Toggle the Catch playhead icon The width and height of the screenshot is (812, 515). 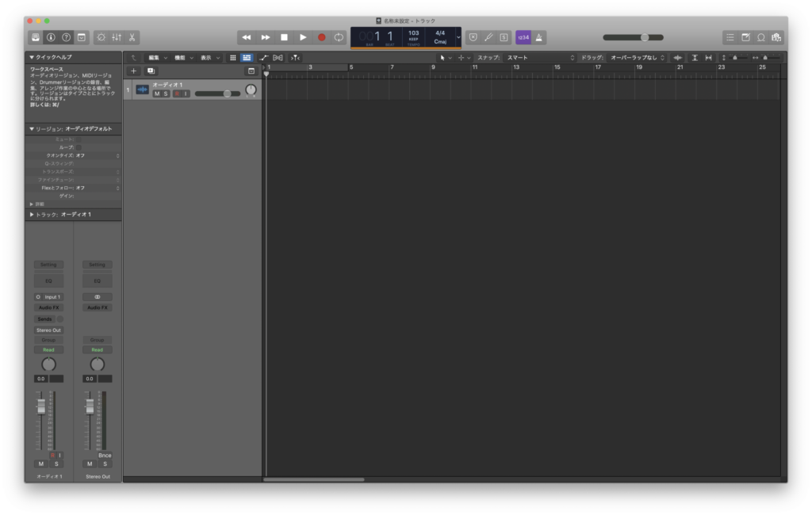tap(295, 58)
